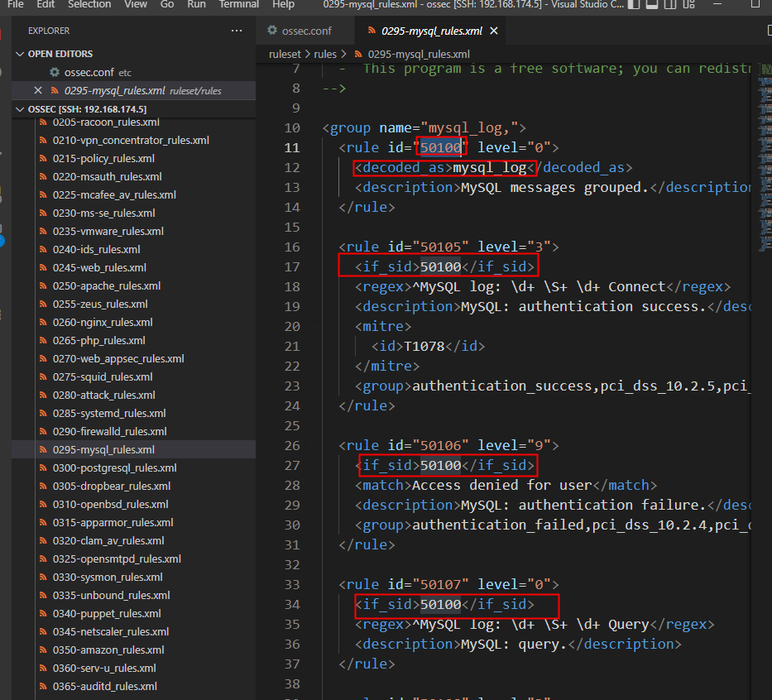Image resolution: width=772 pixels, height=700 pixels.
Task: Open customize layout icon
Action: pyautogui.click(x=688, y=4)
